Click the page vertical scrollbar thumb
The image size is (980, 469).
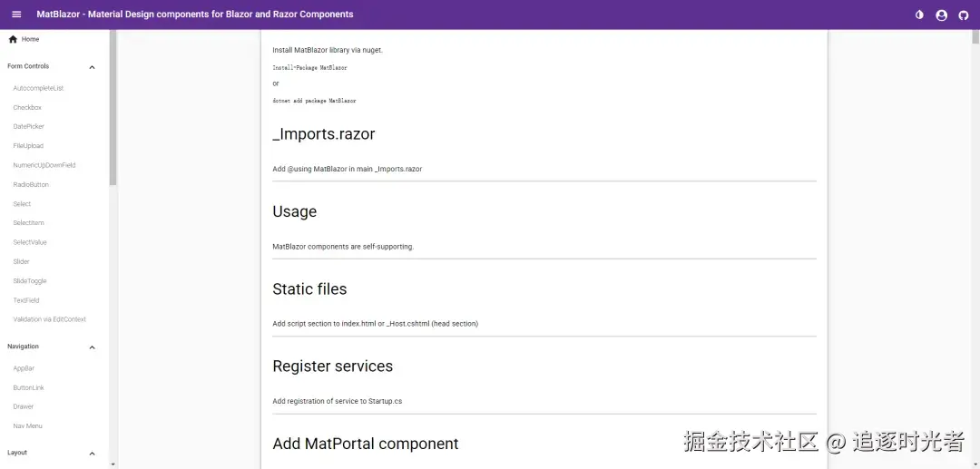tap(975, 36)
